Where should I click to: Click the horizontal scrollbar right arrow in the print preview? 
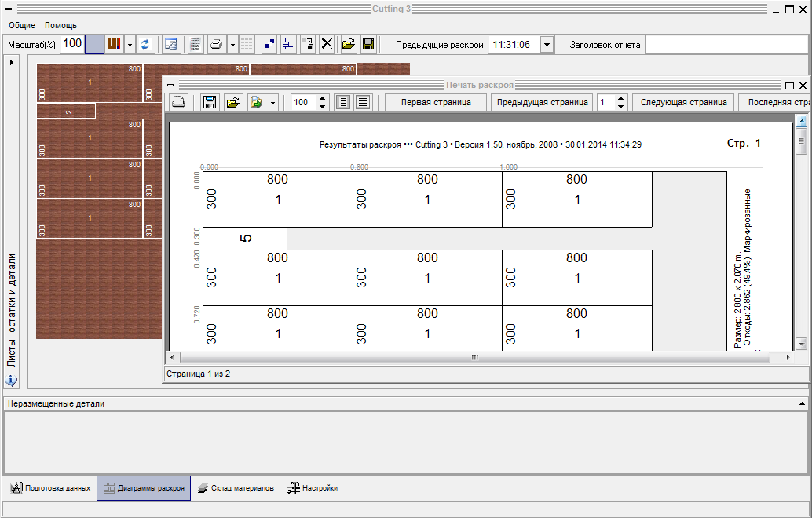pyautogui.click(x=788, y=357)
